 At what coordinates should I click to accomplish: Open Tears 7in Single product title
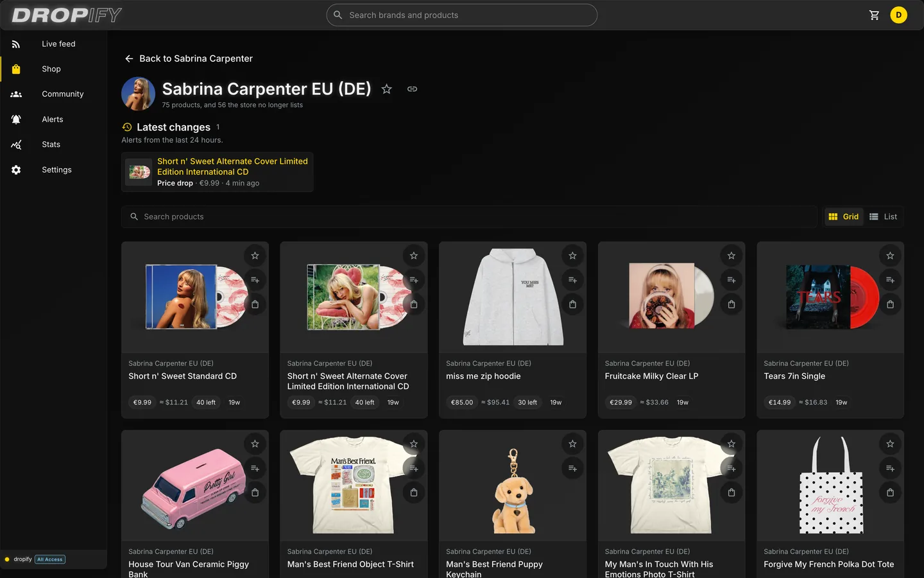[x=794, y=376]
